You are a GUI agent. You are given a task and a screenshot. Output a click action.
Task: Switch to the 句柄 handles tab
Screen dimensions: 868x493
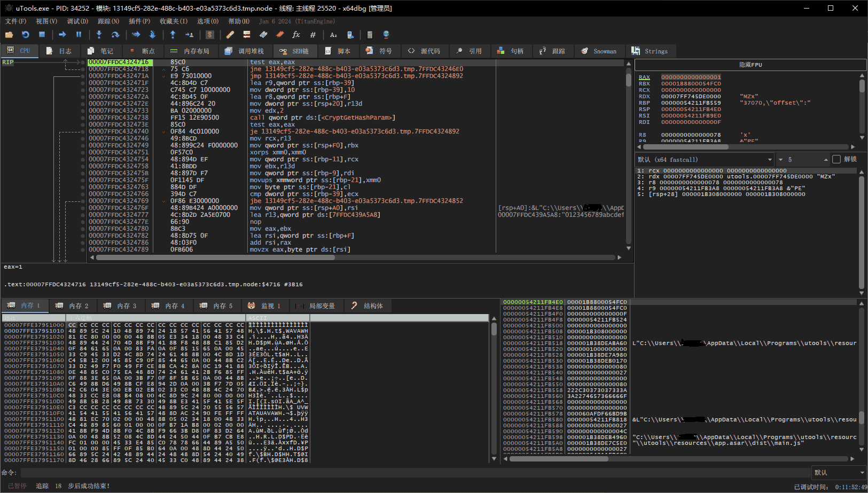[511, 51]
